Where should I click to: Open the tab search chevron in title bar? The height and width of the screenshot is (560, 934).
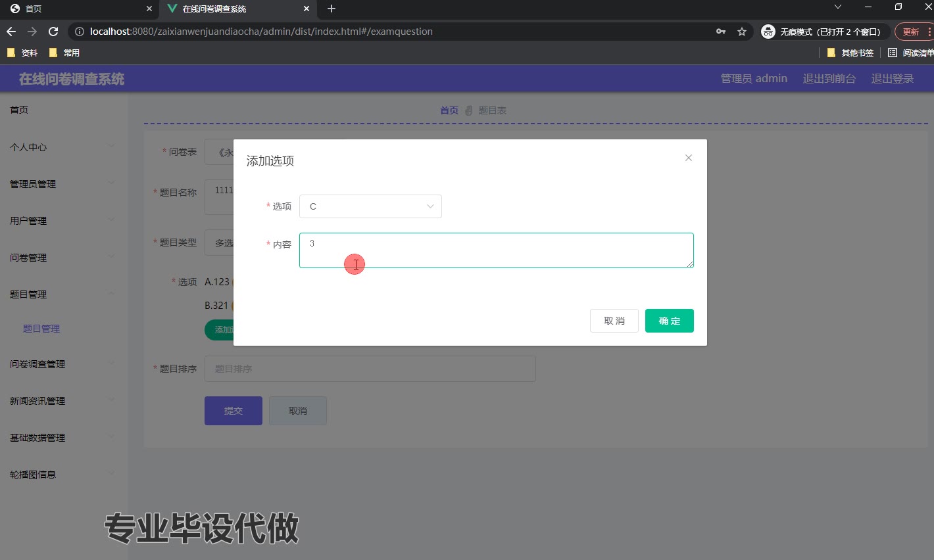click(837, 7)
